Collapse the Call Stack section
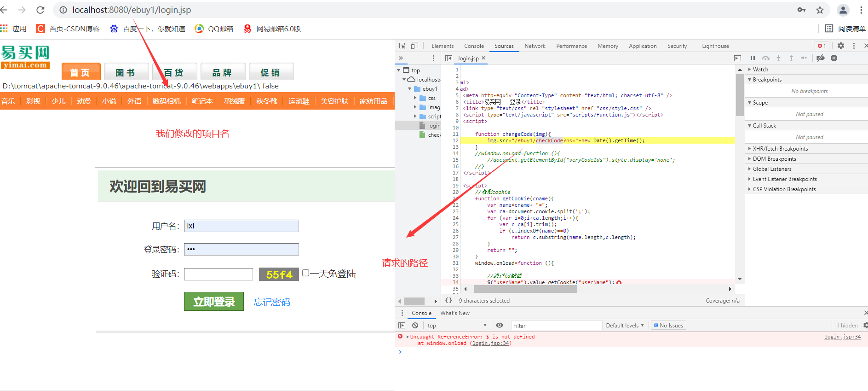 806,126
